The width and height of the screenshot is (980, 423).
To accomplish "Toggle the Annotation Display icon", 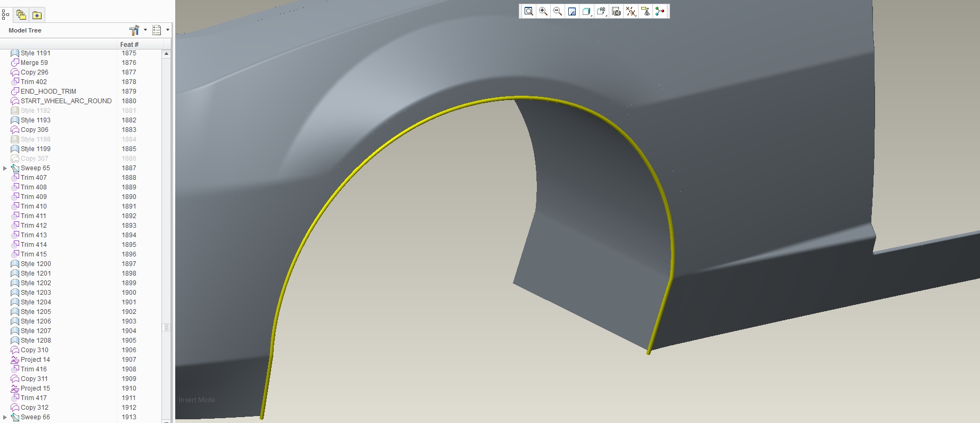I will [646, 11].
